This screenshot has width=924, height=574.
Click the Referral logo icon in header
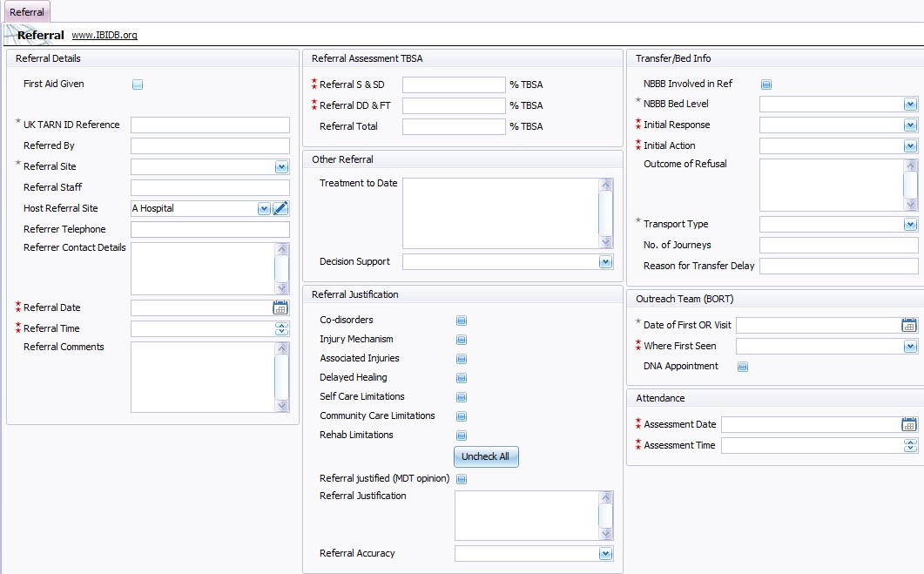pos(10,35)
